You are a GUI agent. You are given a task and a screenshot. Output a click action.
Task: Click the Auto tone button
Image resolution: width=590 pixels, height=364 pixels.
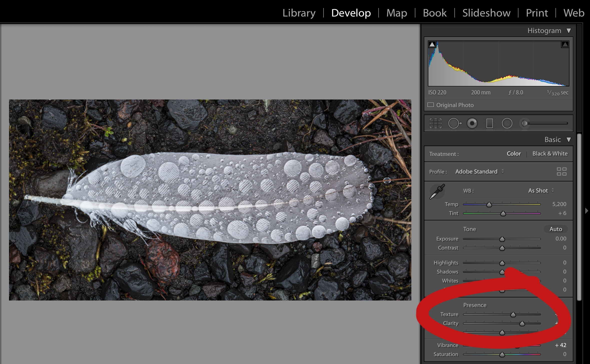click(555, 229)
